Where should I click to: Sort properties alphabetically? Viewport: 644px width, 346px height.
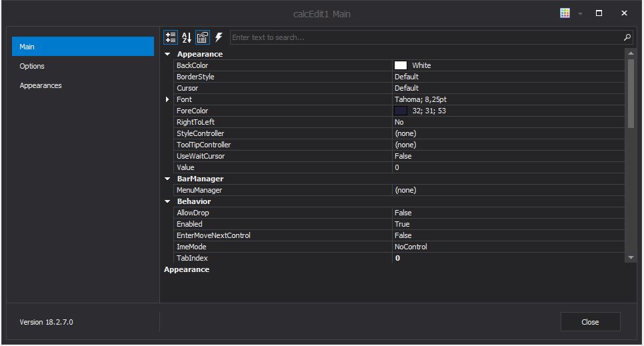(187, 37)
